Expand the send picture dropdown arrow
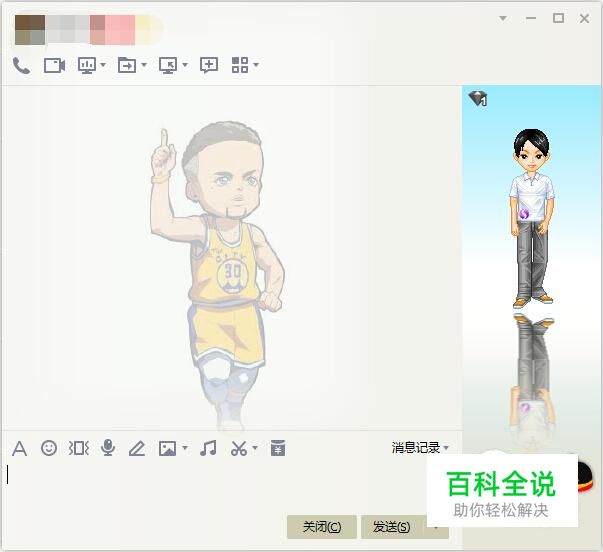The width and height of the screenshot is (603, 552). (185, 448)
